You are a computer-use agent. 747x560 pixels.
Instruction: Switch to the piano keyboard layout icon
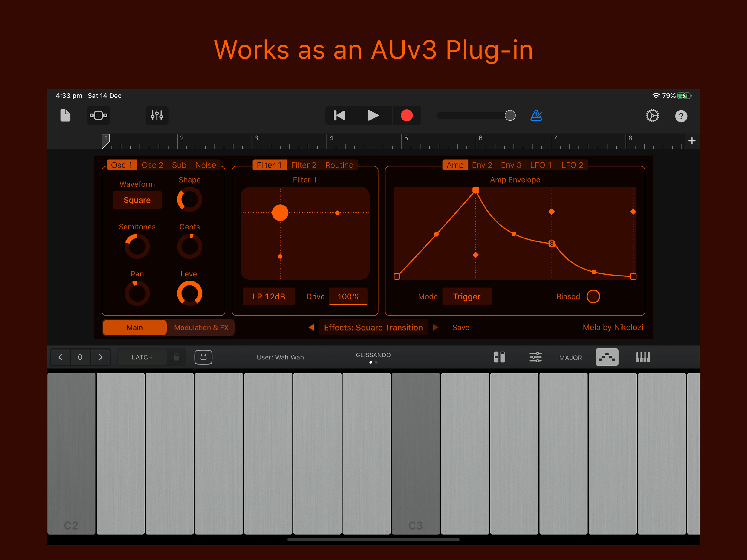[x=643, y=357]
